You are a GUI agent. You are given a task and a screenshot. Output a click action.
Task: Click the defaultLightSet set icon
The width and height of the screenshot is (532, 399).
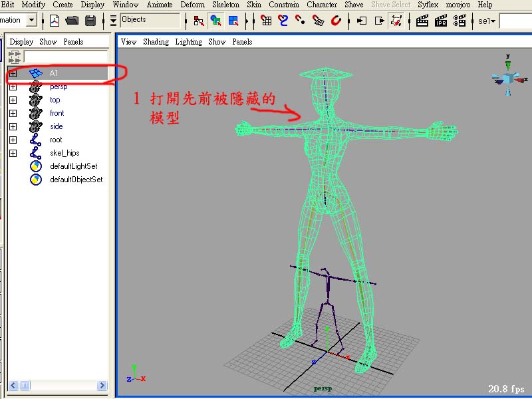[36, 166]
